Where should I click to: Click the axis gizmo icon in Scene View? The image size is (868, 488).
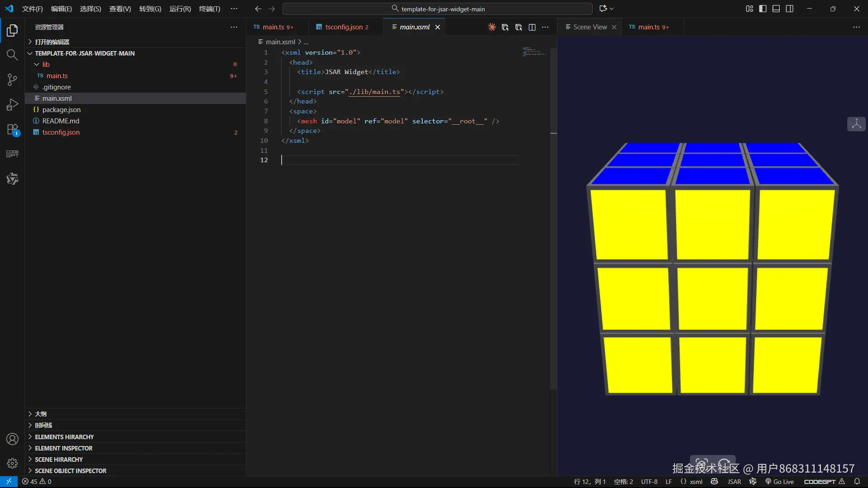tap(856, 124)
